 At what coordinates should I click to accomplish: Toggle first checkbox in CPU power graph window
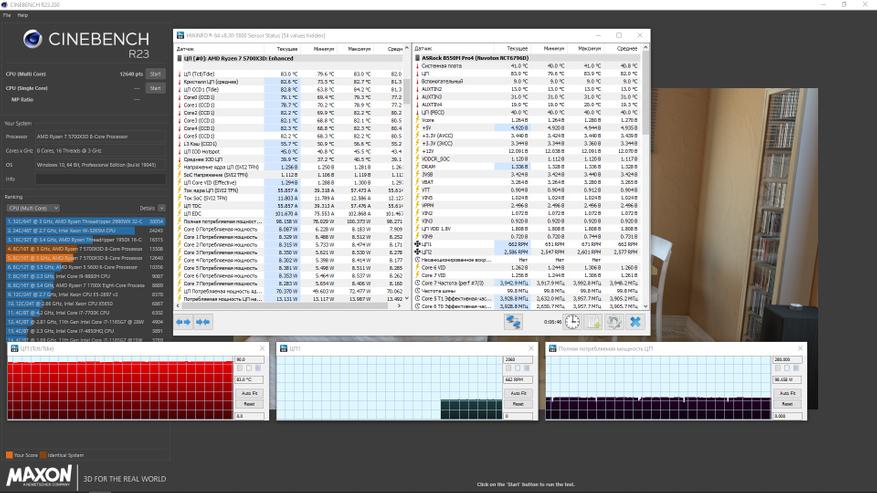(x=778, y=368)
